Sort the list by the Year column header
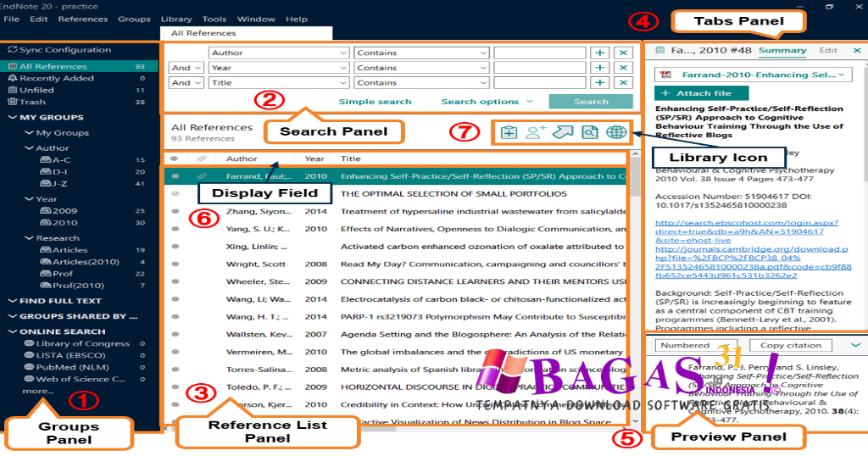 pyautogui.click(x=314, y=158)
